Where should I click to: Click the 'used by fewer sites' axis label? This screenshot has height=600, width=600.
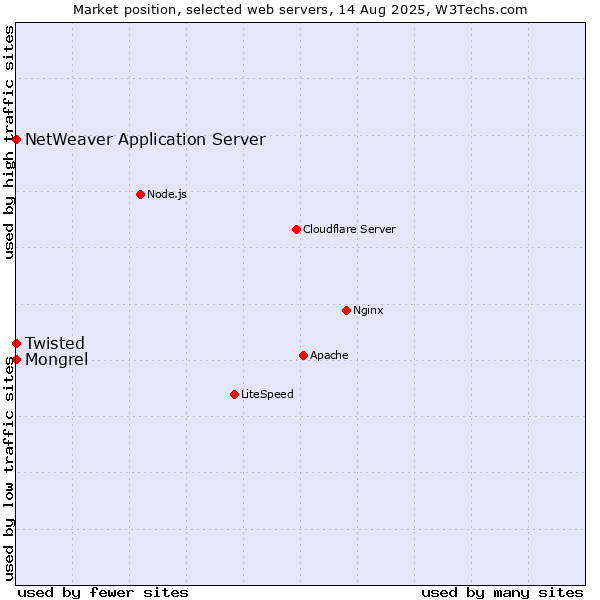[x=103, y=593]
